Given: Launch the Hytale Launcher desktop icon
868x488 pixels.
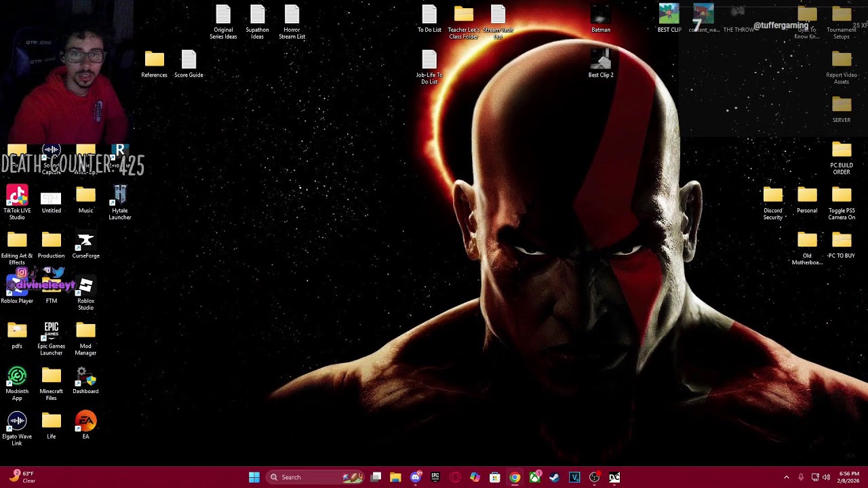Looking at the screenshot, I should 120,203.
